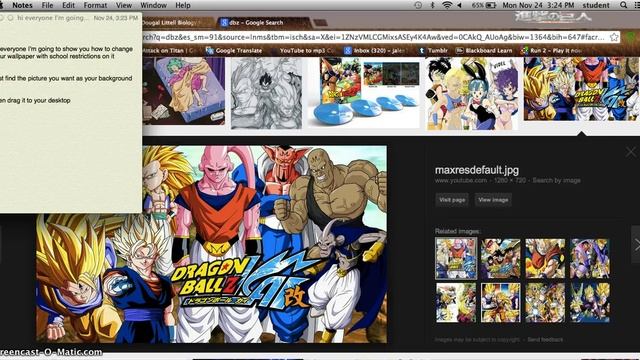The width and height of the screenshot is (640, 360).
Task: Open second related image in top row
Action: pos(500,259)
